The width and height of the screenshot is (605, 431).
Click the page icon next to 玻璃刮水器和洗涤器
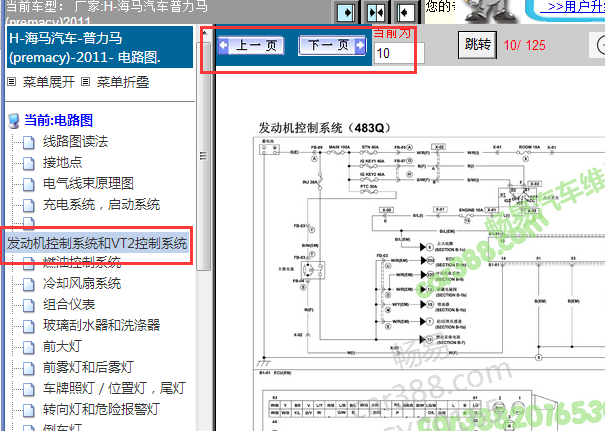click(x=29, y=326)
